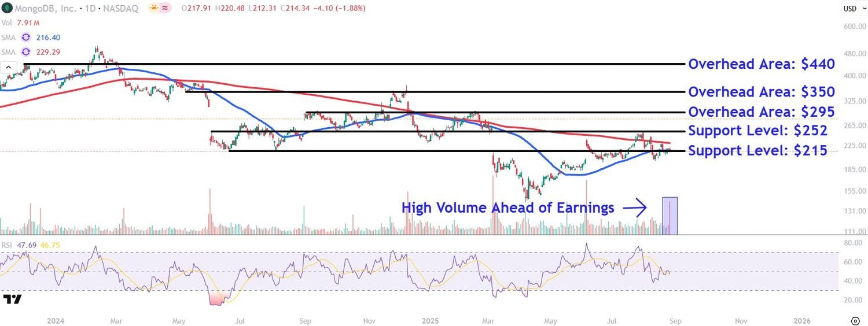
Task: Click the refresh icon beside SMA 229.29
Action: [25, 52]
